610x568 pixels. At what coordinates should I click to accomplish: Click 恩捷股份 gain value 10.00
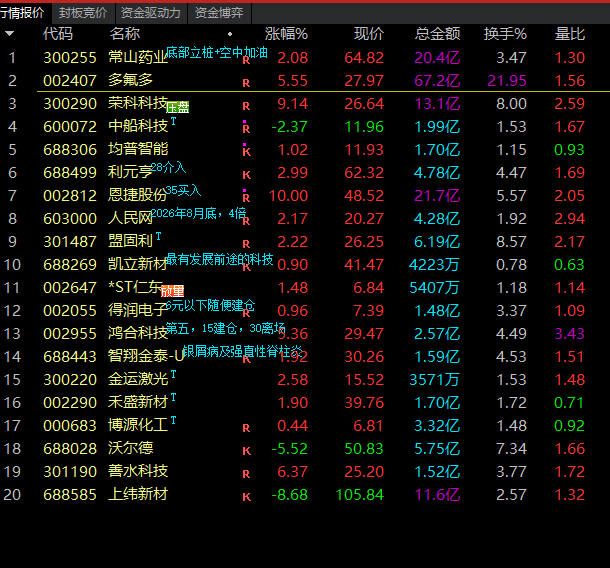click(288, 195)
